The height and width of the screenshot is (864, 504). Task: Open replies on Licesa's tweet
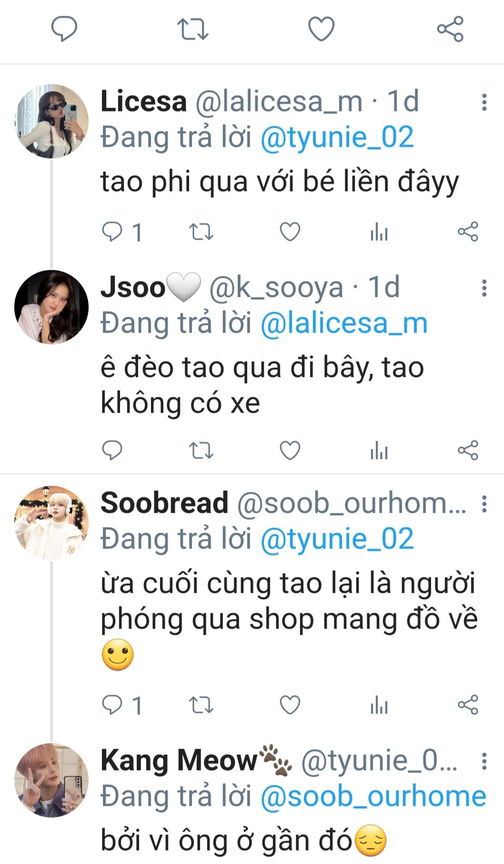pyautogui.click(x=122, y=232)
